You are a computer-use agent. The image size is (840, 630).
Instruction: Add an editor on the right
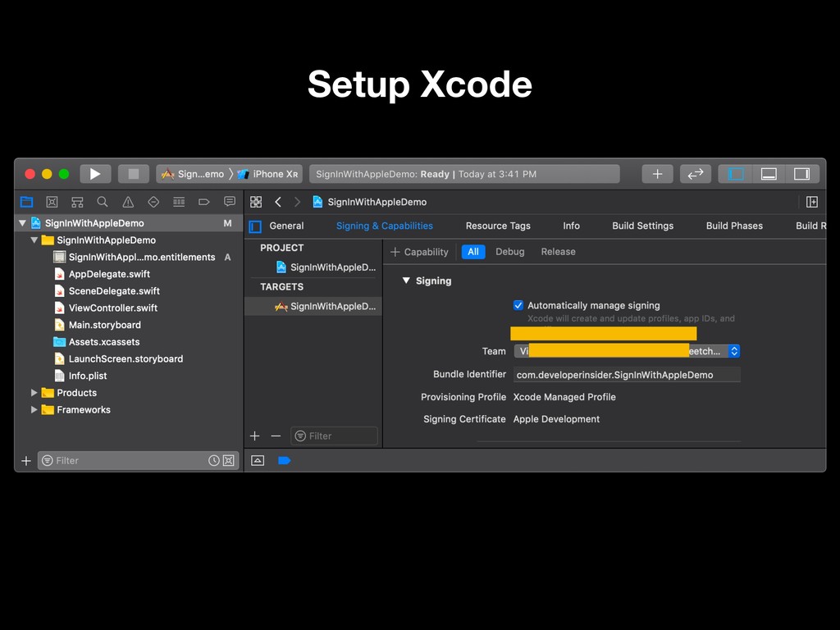point(812,202)
